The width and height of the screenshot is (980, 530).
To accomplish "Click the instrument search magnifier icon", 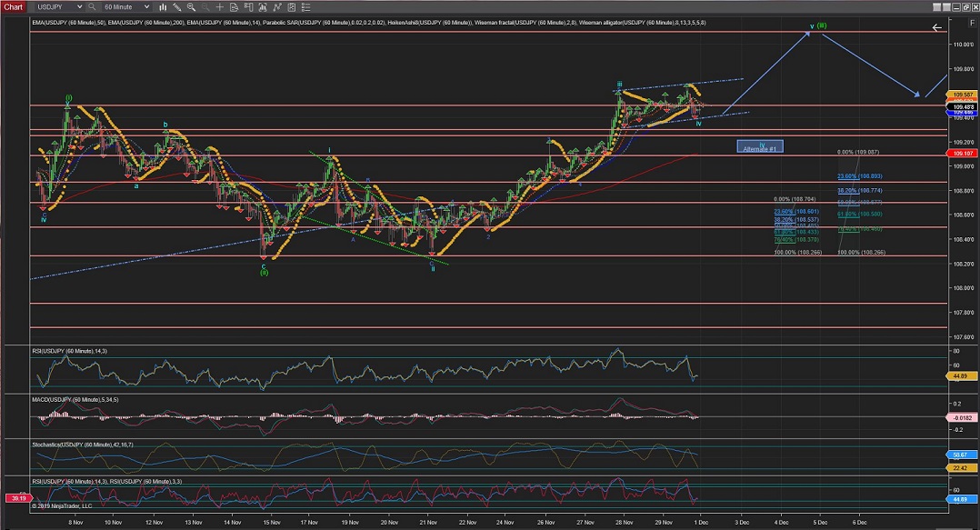I will click(91, 6).
